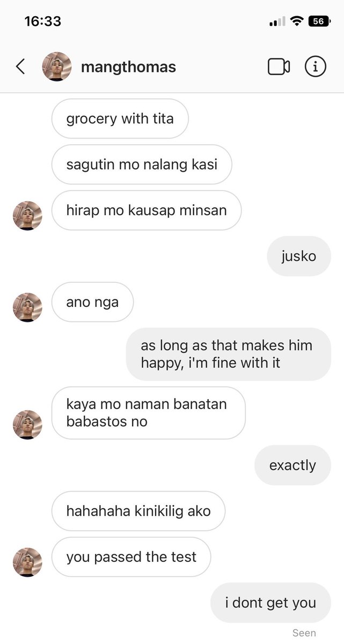Select the avatar beside "hirap mo kausap minsan"

point(27,216)
